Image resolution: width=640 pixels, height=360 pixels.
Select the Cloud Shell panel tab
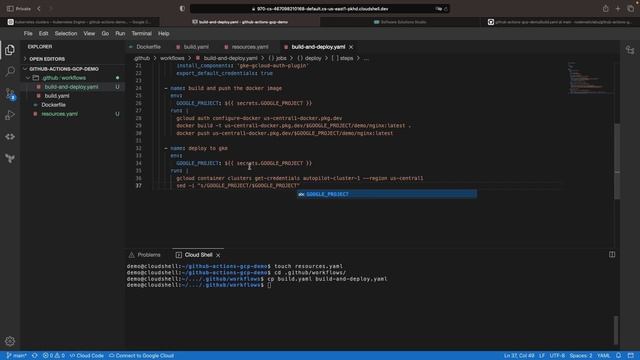[x=198, y=255]
